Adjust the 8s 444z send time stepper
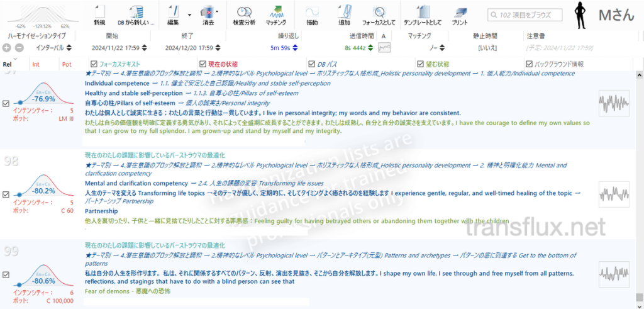Screen dimensions: 644x309 tap(370, 48)
